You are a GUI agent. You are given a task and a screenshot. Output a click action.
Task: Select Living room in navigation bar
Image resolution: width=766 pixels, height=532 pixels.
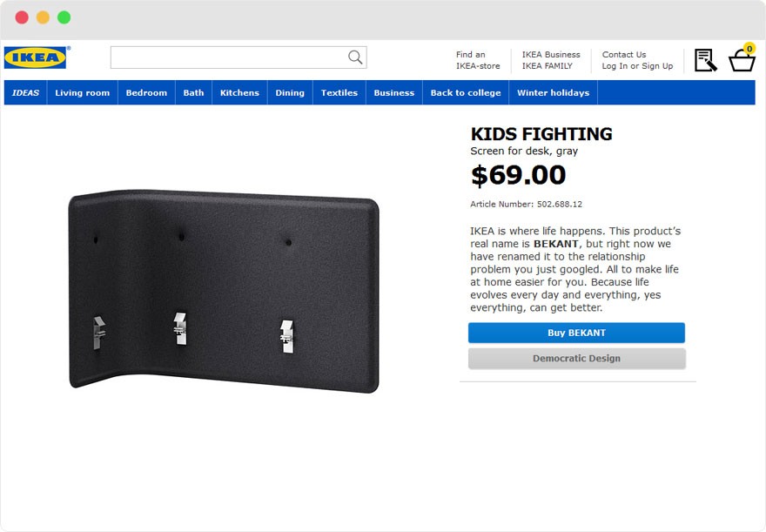(x=83, y=93)
